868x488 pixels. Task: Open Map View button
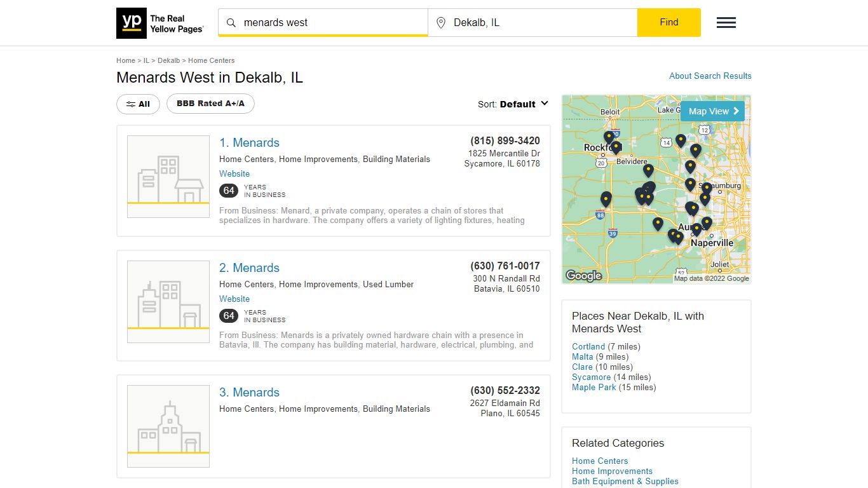click(x=712, y=111)
